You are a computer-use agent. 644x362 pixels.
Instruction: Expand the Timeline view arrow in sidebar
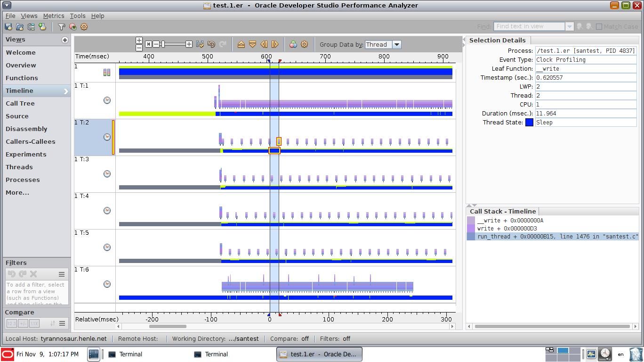pos(66,91)
